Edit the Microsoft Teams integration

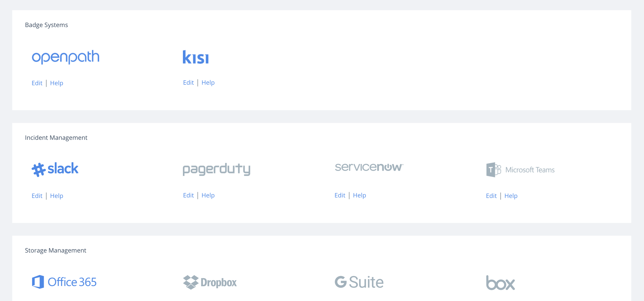(x=491, y=196)
